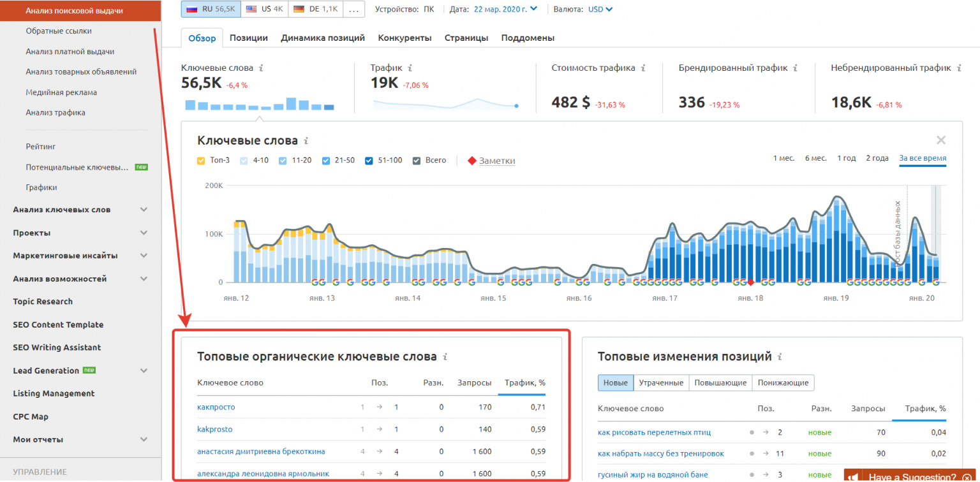Click the US 4K database button

point(264,9)
